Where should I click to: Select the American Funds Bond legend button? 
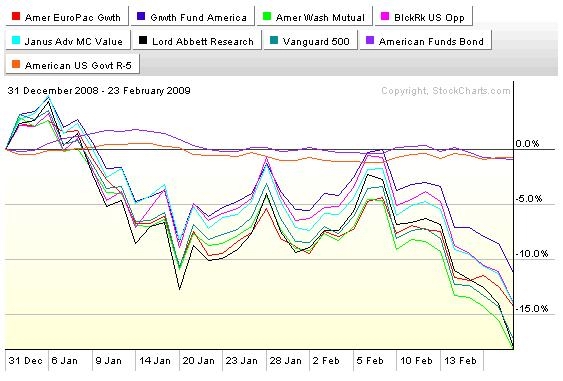(425, 41)
